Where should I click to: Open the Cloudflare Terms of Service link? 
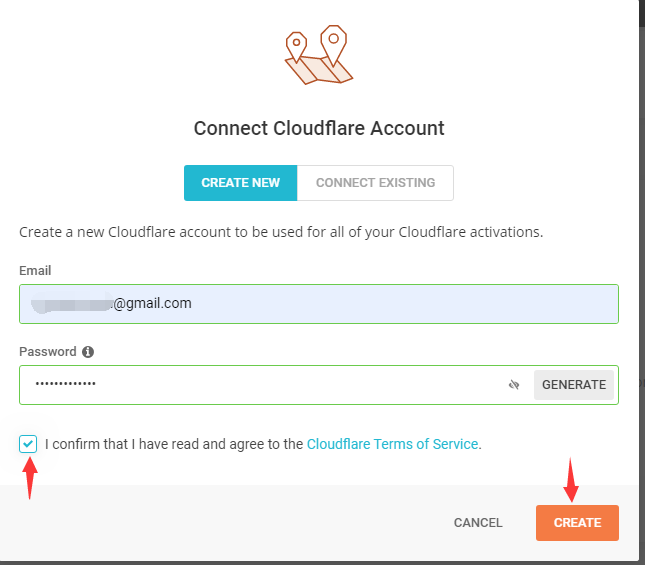392,444
